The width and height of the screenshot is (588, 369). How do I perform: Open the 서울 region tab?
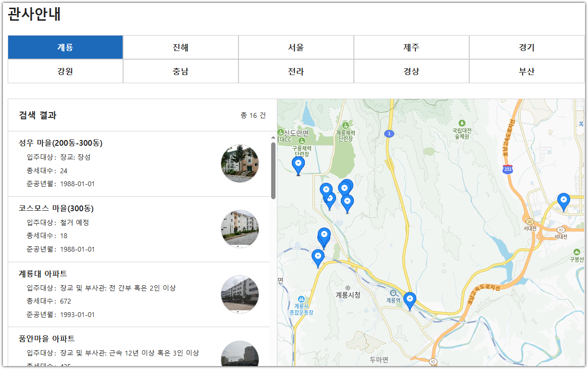(x=296, y=47)
